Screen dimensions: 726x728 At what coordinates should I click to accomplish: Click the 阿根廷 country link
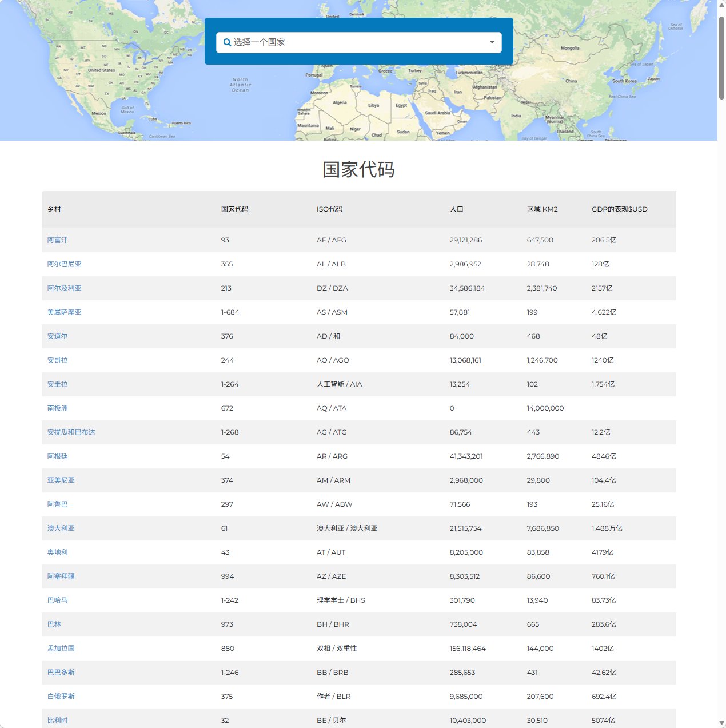(x=57, y=456)
